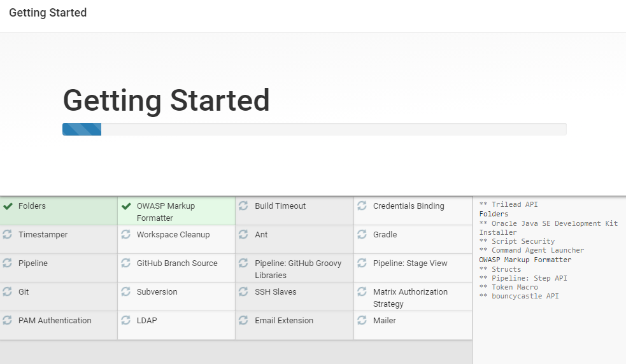The width and height of the screenshot is (626, 364).
Task: Click the Folders entry in install log
Action: coord(494,214)
